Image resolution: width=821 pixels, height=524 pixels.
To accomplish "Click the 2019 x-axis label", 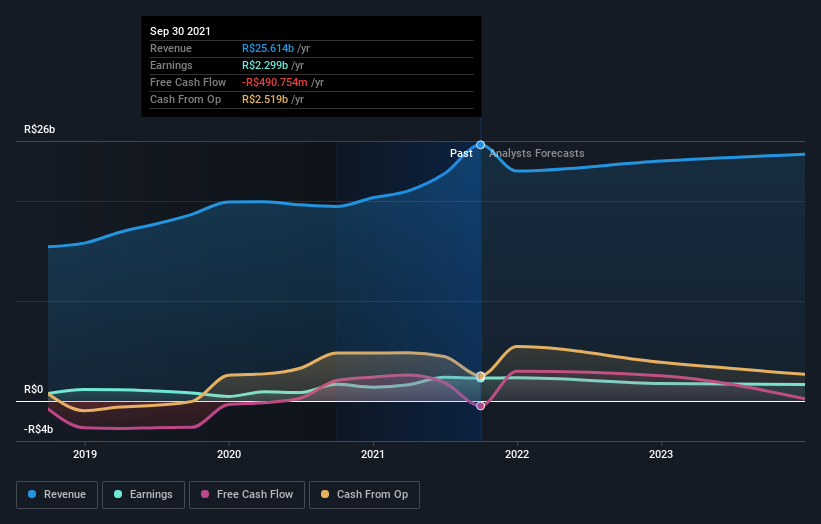I will click(x=85, y=454).
